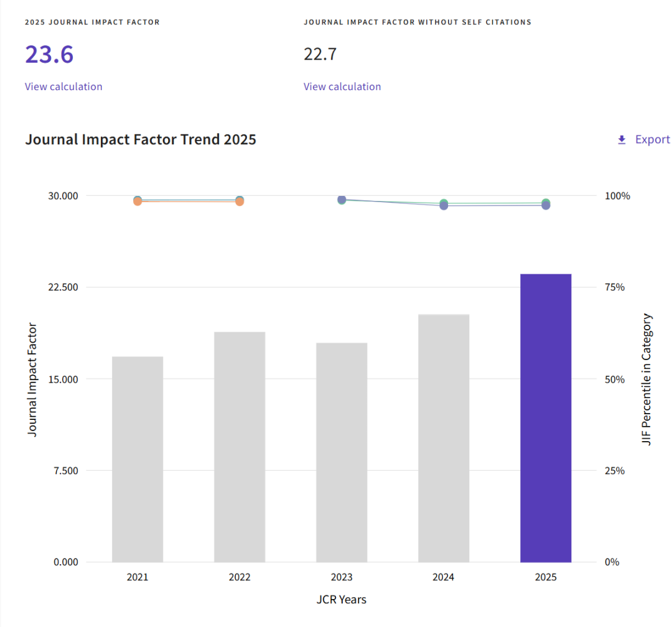Select the gray 2023 bar

(x=342, y=452)
